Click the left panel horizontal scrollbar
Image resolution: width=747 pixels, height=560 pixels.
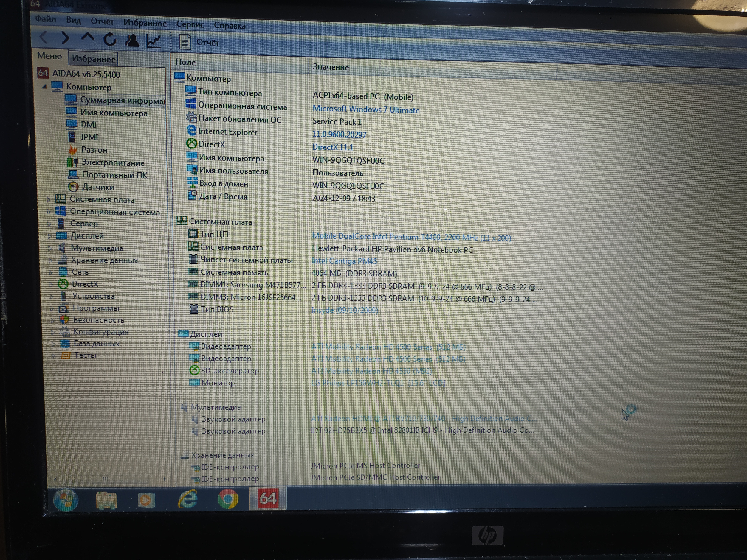coord(110,479)
